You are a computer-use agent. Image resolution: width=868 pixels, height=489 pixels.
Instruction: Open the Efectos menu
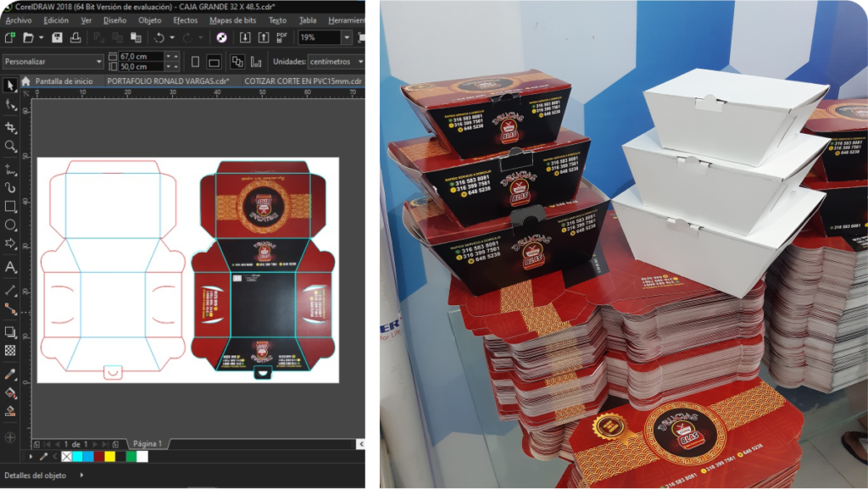click(x=185, y=20)
